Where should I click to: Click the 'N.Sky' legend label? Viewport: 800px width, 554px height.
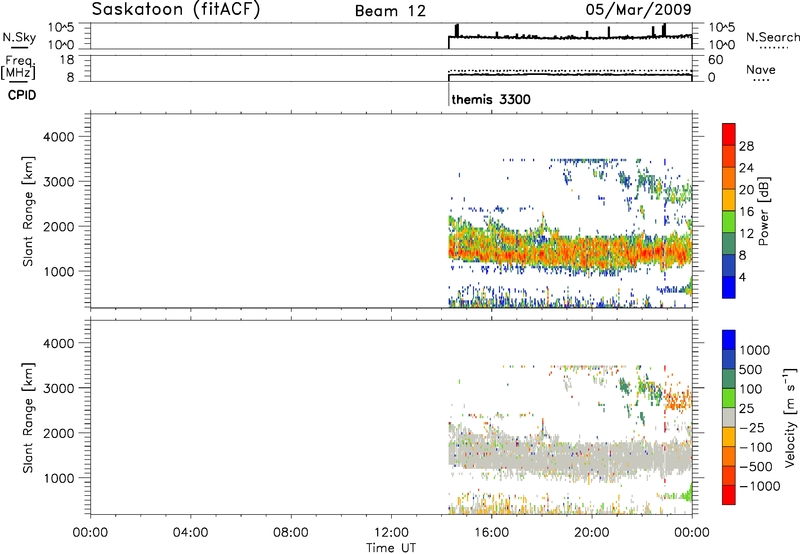(19, 37)
